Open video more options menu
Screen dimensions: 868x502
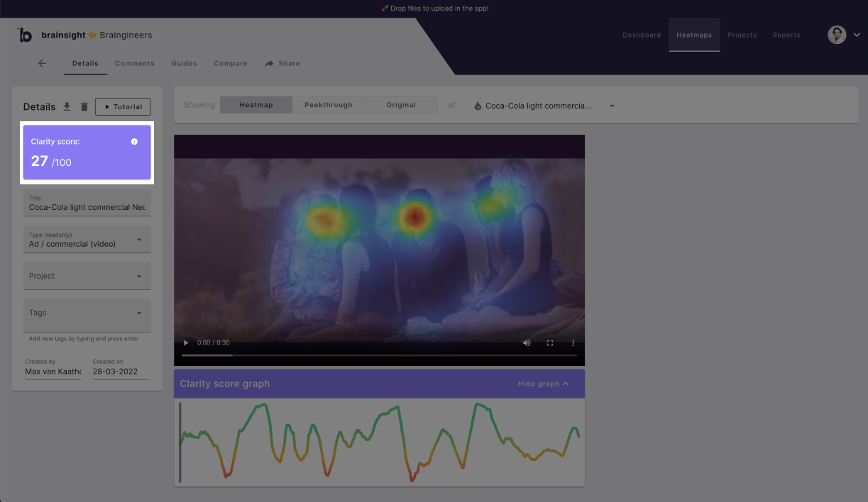pyautogui.click(x=573, y=342)
